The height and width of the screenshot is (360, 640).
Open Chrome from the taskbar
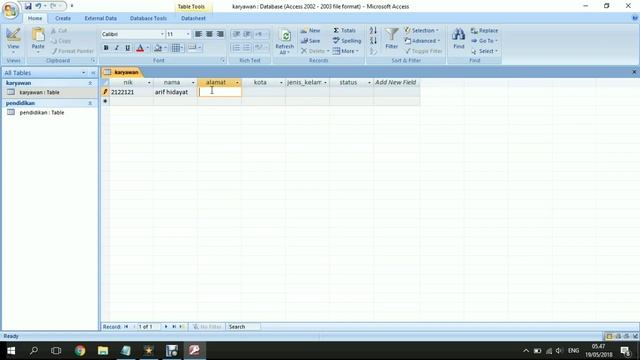coord(80,351)
